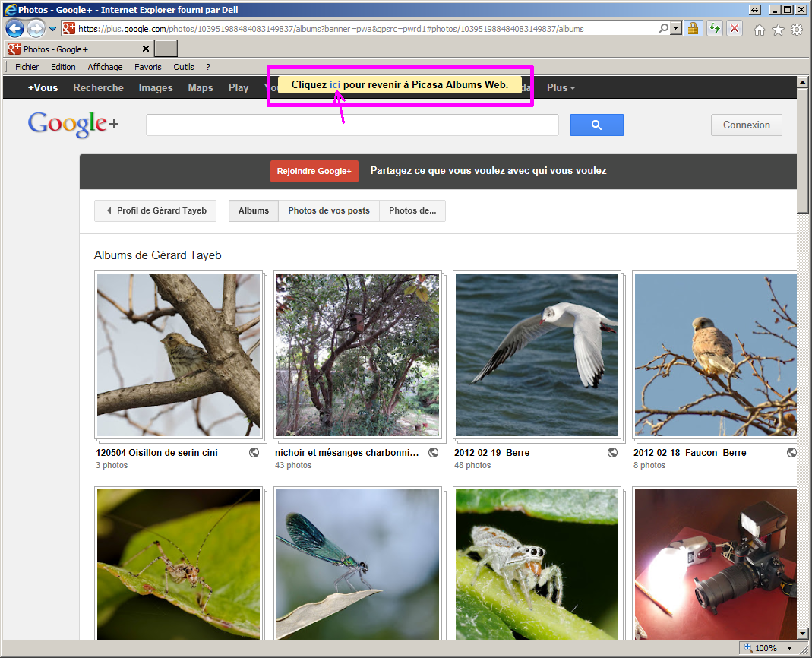This screenshot has height=658, width=812.
Task: Open Maps in the Google bar
Action: (x=201, y=87)
